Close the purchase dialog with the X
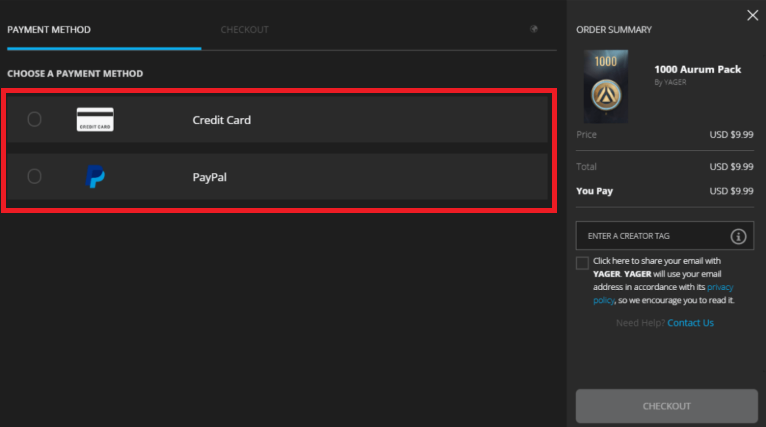Image resolution: width=766 pixels, height=427 pixels. [x=752, y=15]
